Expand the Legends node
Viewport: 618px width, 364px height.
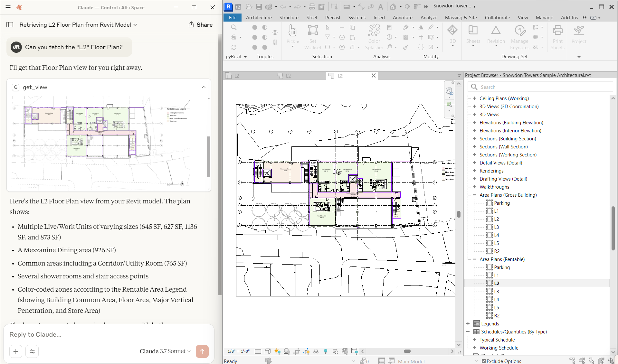coord(468,324)
